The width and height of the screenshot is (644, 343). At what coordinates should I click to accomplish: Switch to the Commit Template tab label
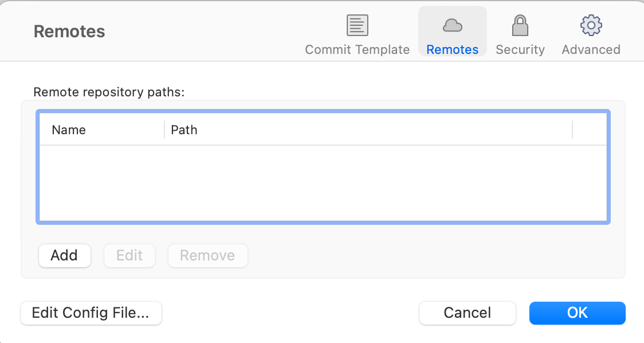pyautogui.click(x=357, y=50)
